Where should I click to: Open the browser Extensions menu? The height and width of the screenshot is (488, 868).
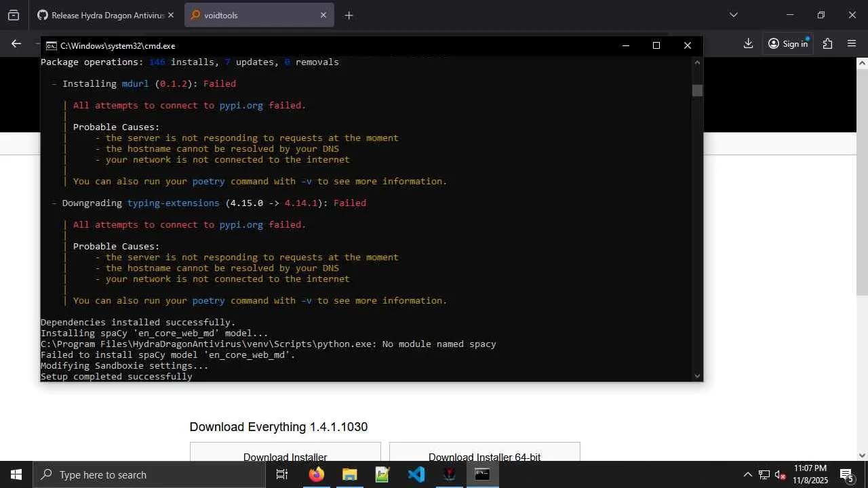pyautogui.click(x=827, y=43)
